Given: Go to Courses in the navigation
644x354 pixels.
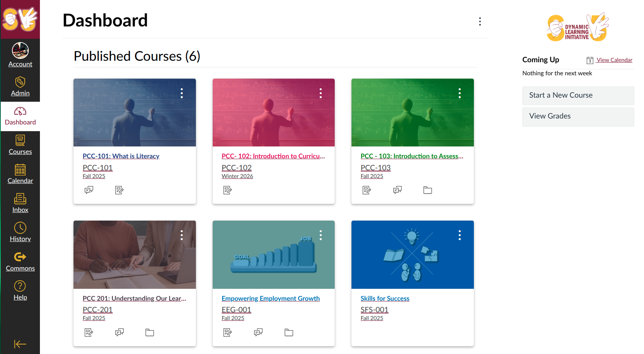Looking at the screenshot, I should click(20, 145).
